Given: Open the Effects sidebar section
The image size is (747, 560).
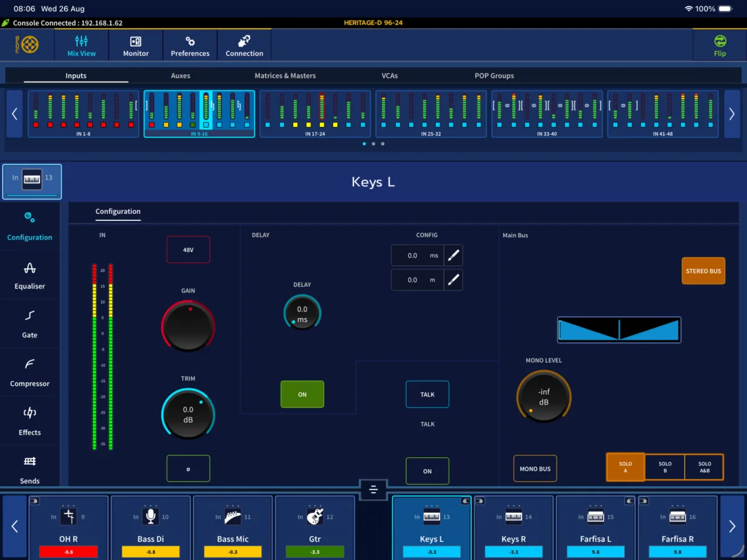Looking at the screenshot, I should [x=30, y=421].
